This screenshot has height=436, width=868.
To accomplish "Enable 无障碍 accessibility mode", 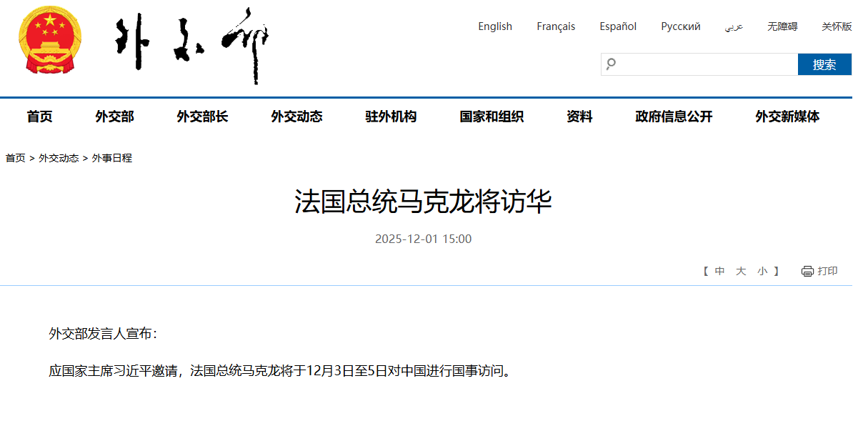I will click(x=782, y=26).
